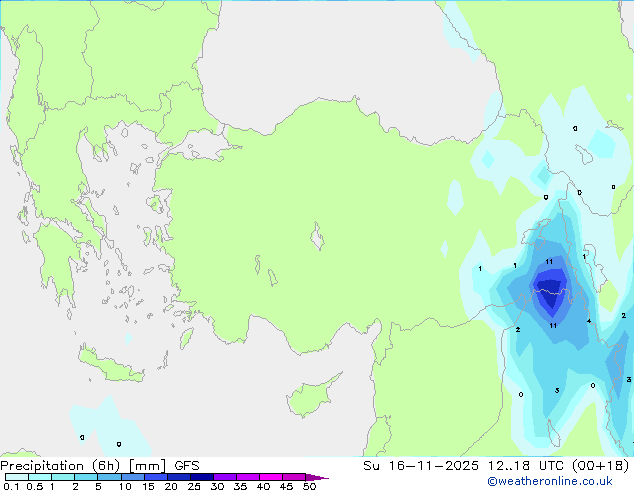Click the '4' precipitation value on map
This screenshot has height=490, width=634.
tap(589, 321)
